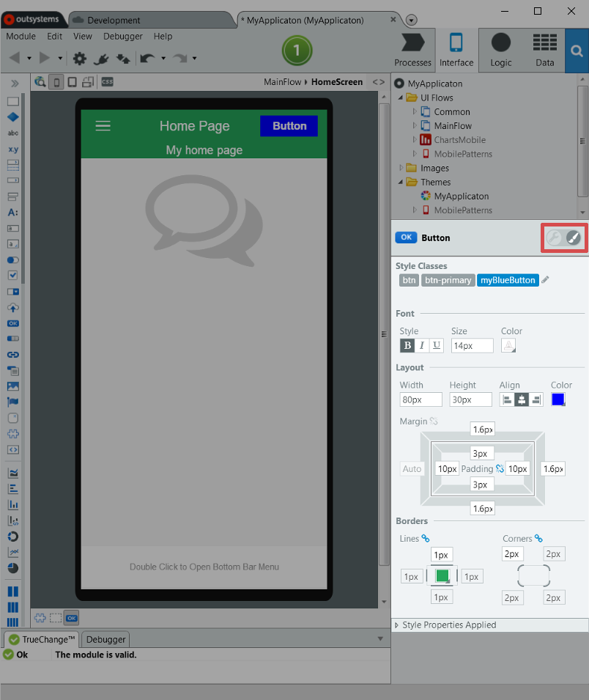589x700 pixels.
Task: Click the 1-Click Publish gear icon
Action: (80, 58)
